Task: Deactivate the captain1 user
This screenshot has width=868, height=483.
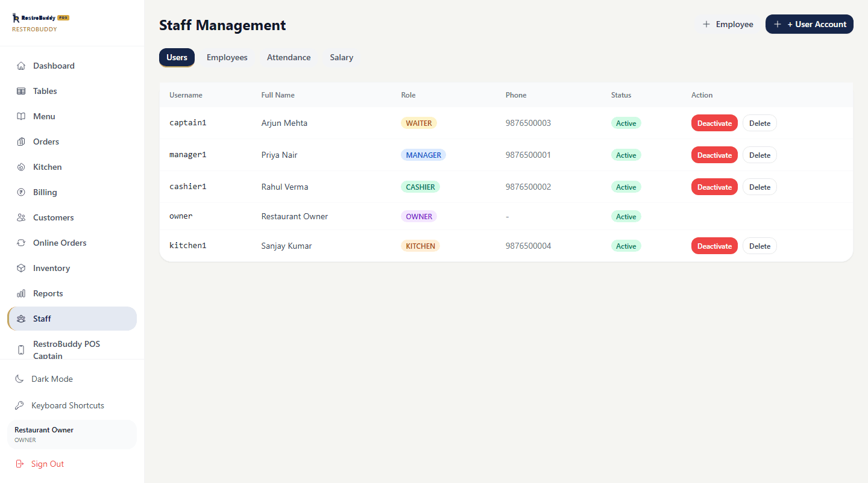Action: pos(714,123)
